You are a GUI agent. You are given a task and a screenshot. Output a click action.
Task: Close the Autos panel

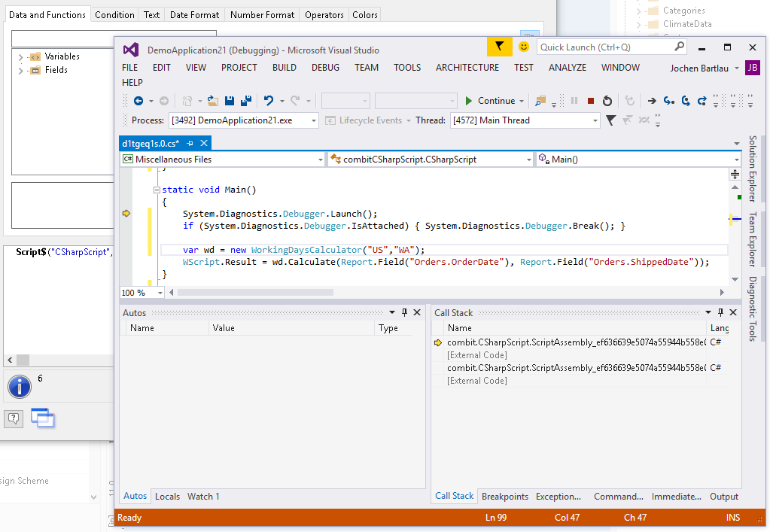(417, 312)
